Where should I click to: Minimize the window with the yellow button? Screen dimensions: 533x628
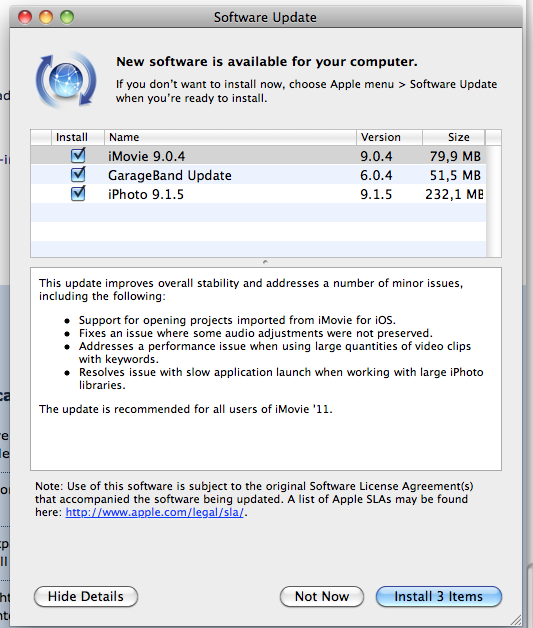point(46,17)
